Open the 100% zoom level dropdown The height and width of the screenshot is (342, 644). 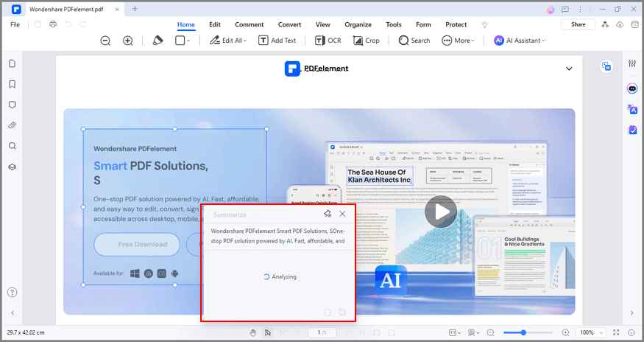590,332
